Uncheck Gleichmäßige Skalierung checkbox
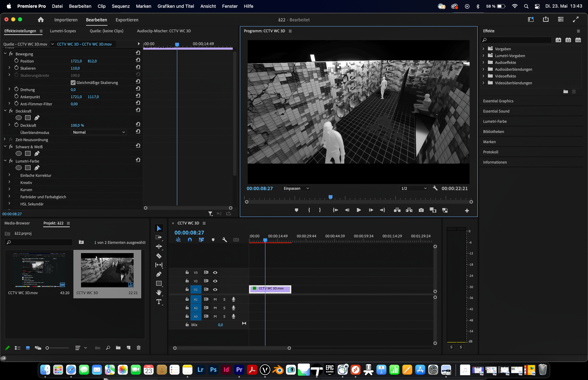Screen dimensions: 588x380 [73, 83]
